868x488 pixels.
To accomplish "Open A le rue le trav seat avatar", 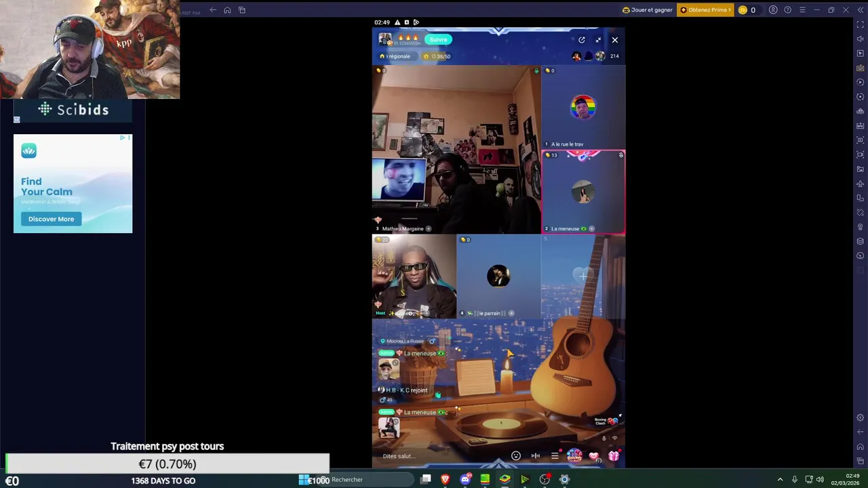I will tap(583, 107).
